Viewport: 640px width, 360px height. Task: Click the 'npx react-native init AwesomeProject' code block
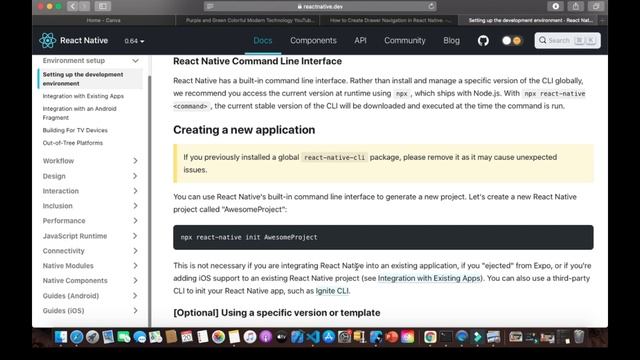coord(383,237)
